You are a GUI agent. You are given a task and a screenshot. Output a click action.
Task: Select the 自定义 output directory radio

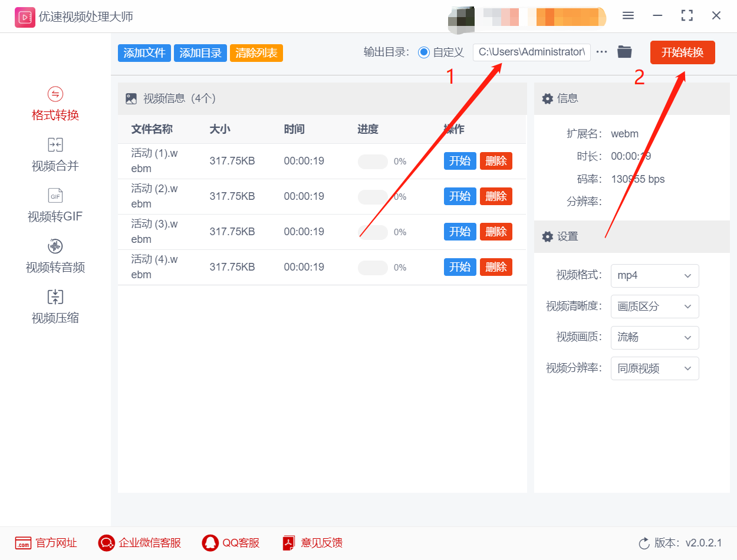[423, 52]
